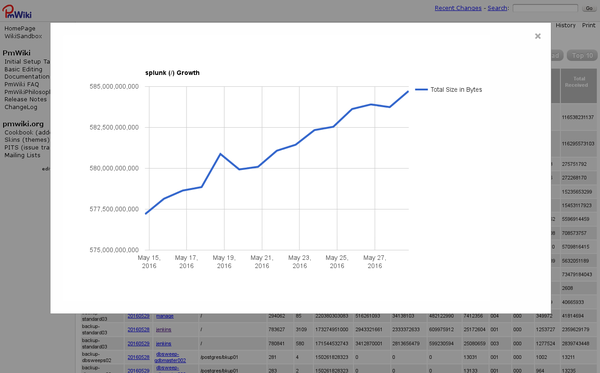
Task: Click the 'splunk (/) Growth' chart title
Action: click(172, 73)
